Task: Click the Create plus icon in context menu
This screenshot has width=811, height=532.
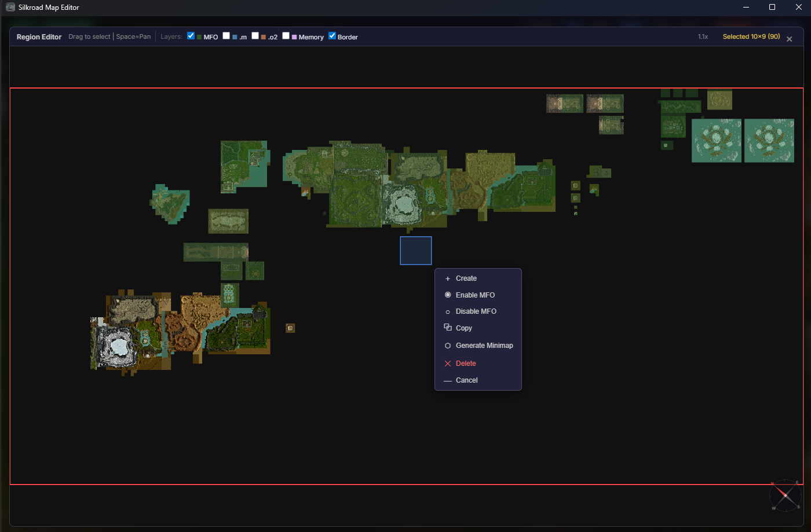Action: click(x=448, y=278)
